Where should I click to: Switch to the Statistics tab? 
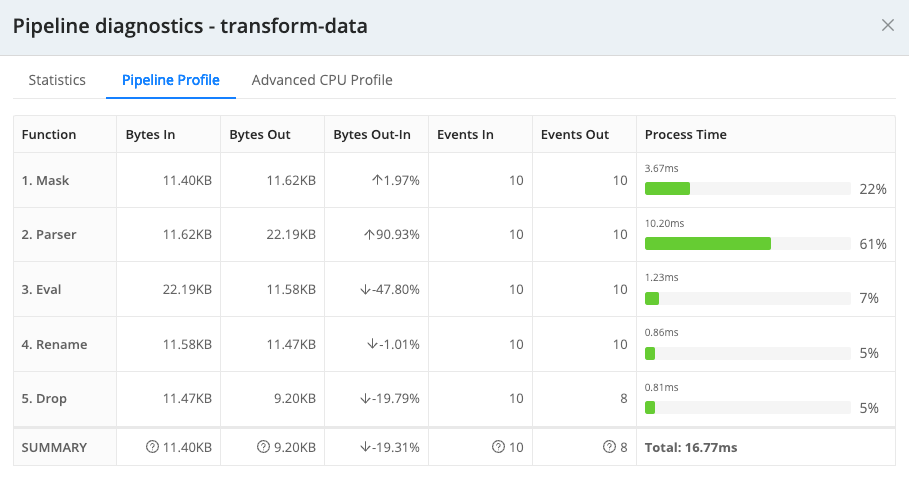(x=57, y=80)
